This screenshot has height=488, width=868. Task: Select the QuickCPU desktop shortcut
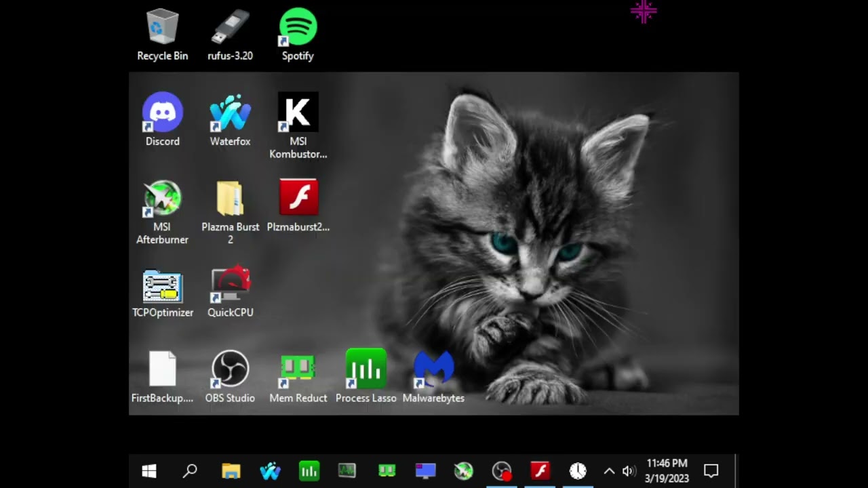[230, 293]
